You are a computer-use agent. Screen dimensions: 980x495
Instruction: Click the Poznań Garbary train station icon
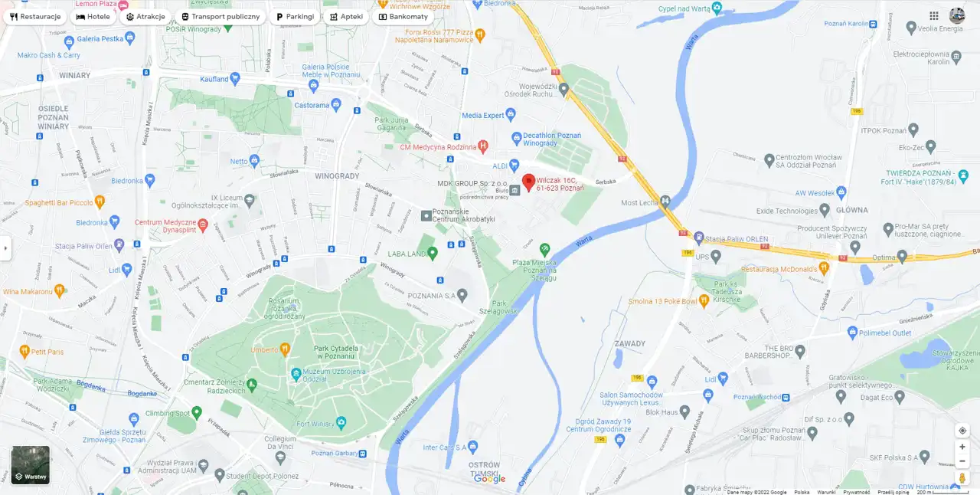(362, 454)
